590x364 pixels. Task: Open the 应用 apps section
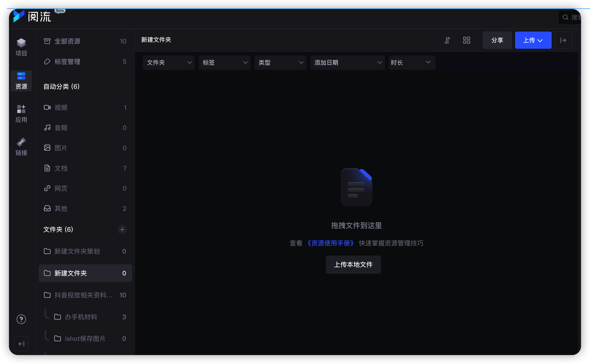(21, 114)
